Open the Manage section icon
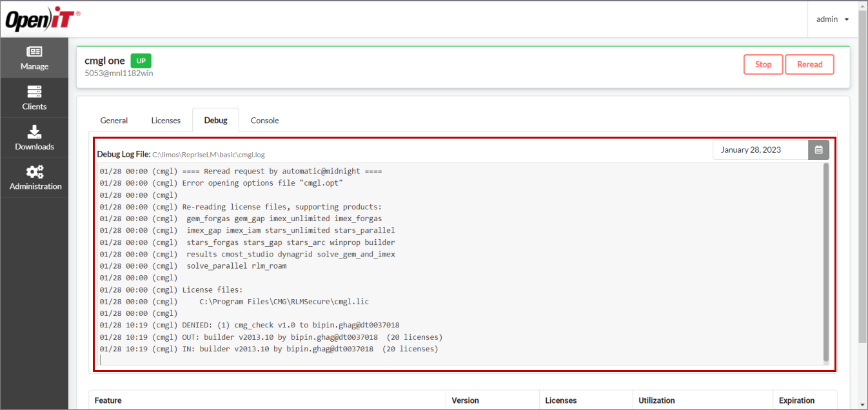Viewport: 868px width, 410px height. [x=34, y=52]
